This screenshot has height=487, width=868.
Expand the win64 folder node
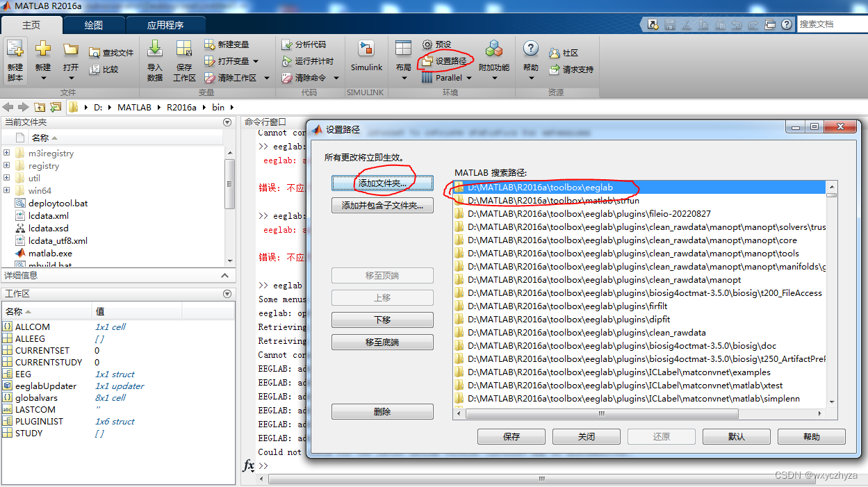click(x=6, y=190)
